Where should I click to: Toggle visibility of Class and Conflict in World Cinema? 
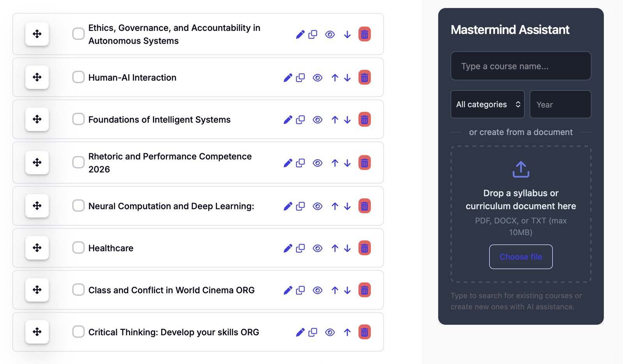click(318, 290)
